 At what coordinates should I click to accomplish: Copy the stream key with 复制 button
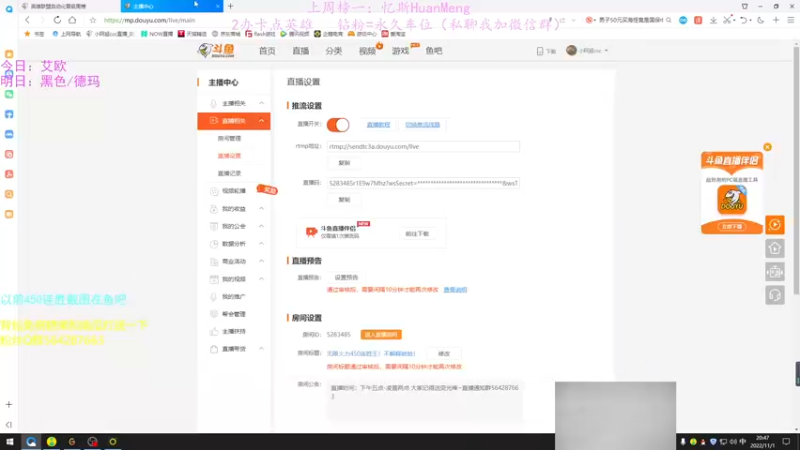pos(344,199)
